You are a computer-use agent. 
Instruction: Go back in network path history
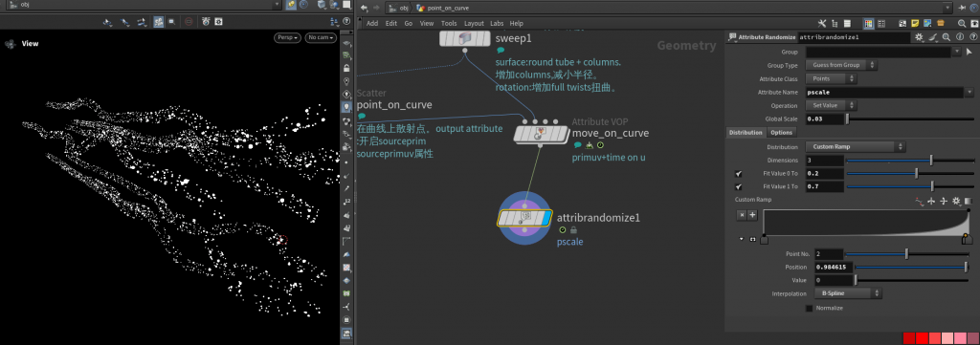364,8
